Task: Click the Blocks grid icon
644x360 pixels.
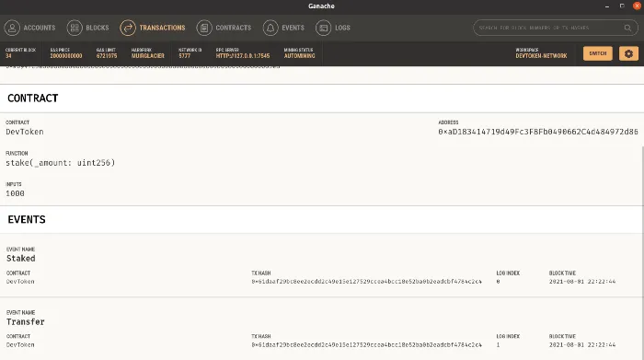Action: [x=75, y=28]
